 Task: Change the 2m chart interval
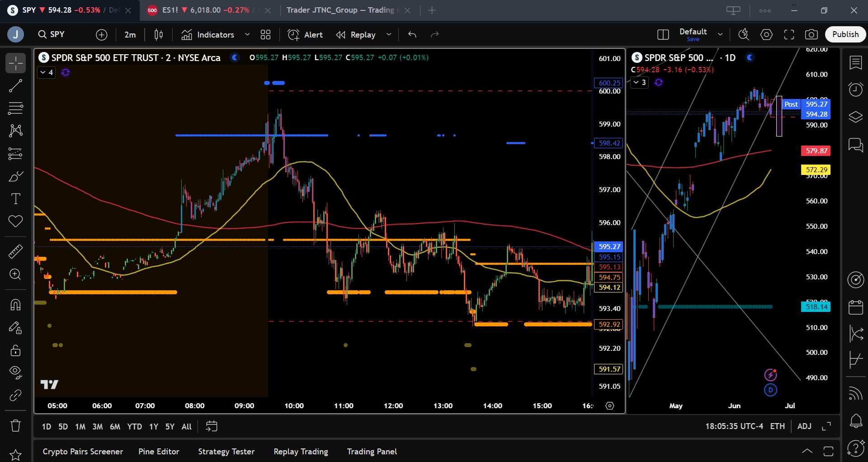[130, 35]
